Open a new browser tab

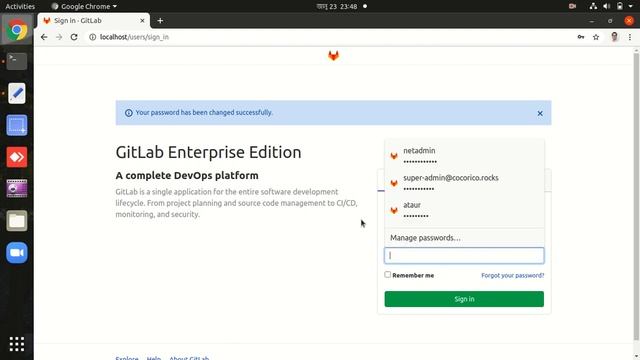[160, 20]
